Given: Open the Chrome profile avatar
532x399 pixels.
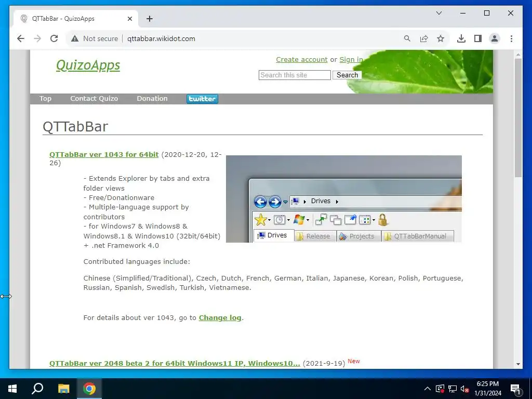Looking at the screenshot, I should pyautogui.click(x=495, y=38).
